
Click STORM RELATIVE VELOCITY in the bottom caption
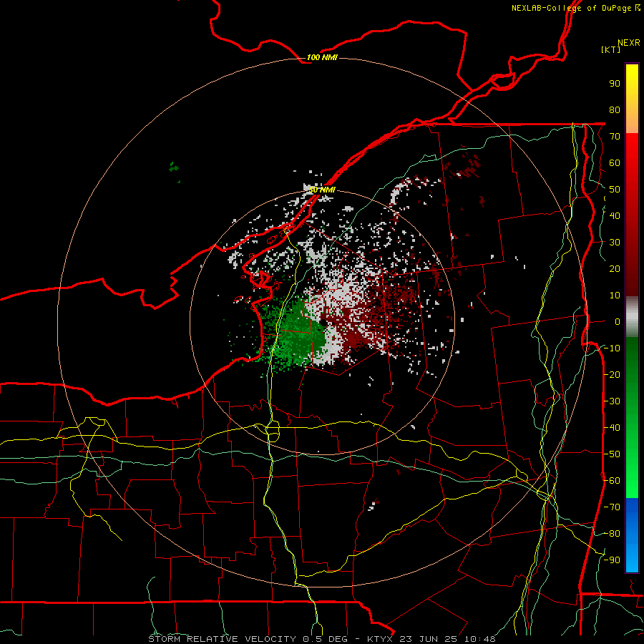222,639
